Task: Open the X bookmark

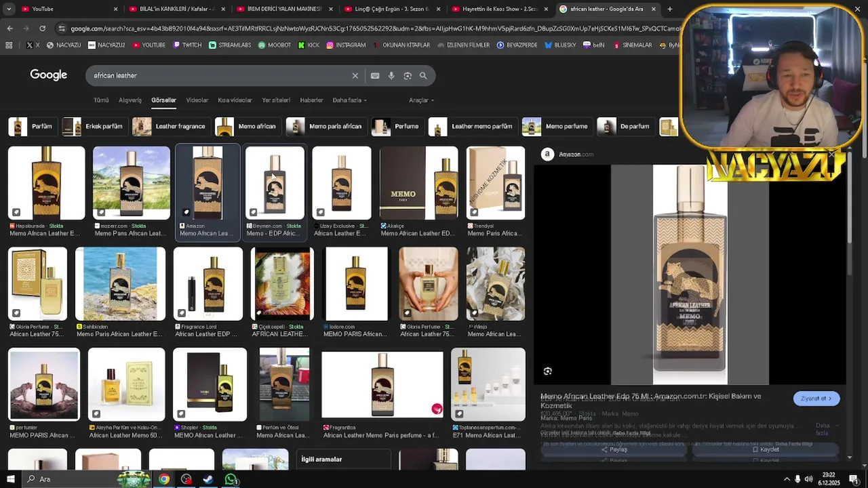Action: (x=33, y=45)
